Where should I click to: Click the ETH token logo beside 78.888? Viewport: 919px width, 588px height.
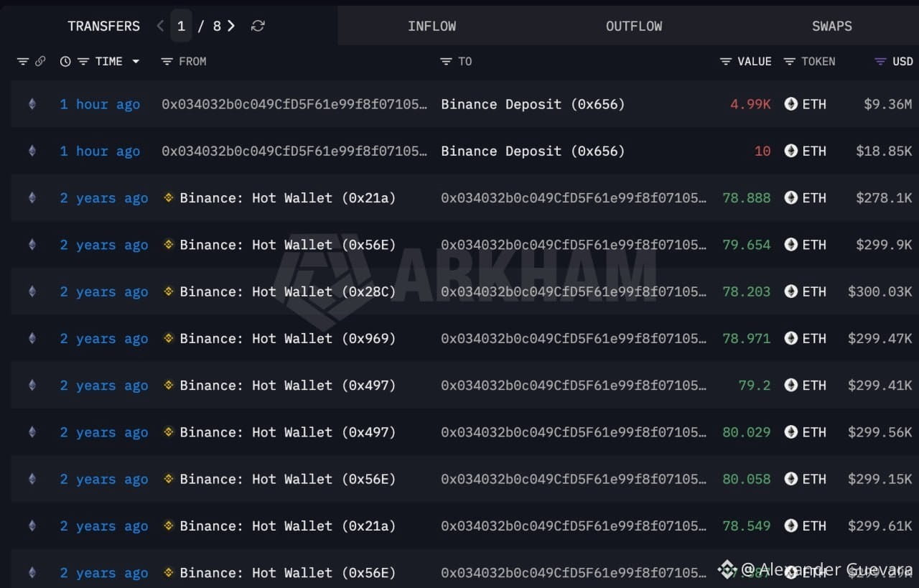790,197
